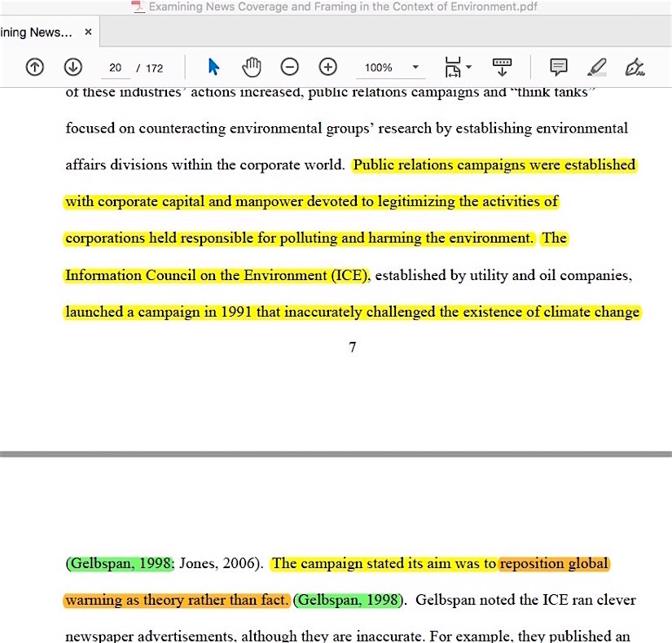
Task: Select the arrow selection tool
Action: click(214, 68)
